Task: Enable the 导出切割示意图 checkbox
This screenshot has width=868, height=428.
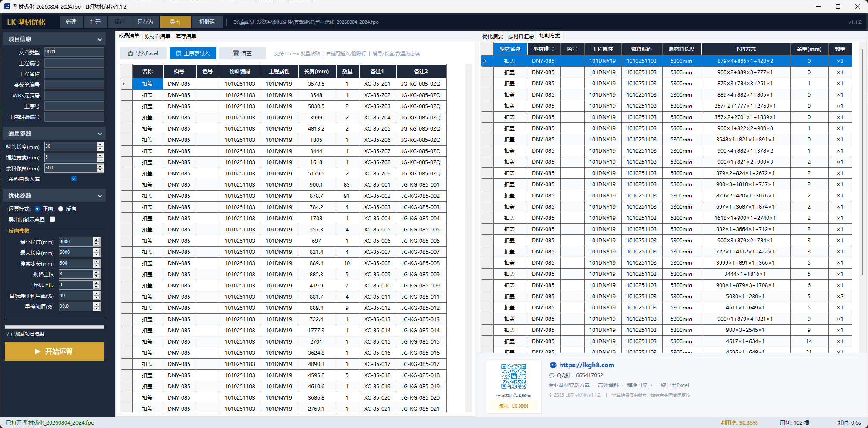Action: [53, 219]
